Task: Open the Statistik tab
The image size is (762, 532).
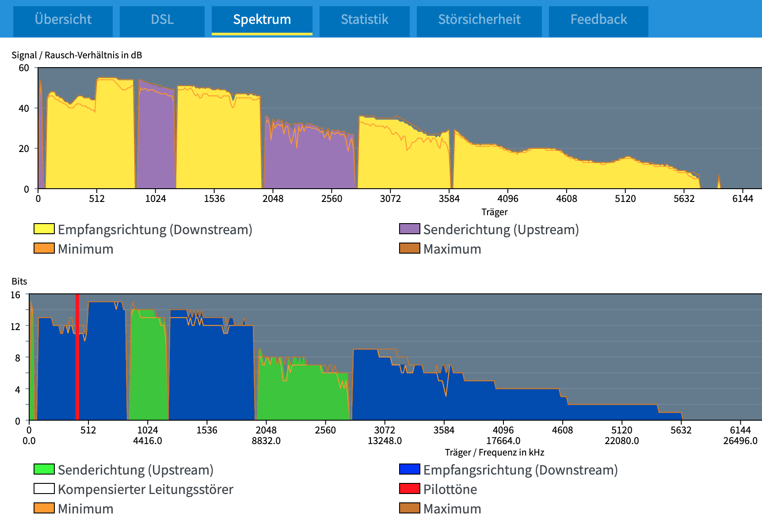Action: point(364,20)
